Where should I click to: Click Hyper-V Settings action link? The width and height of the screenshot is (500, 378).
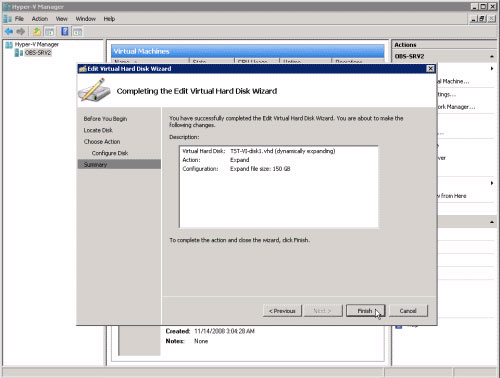447,94
